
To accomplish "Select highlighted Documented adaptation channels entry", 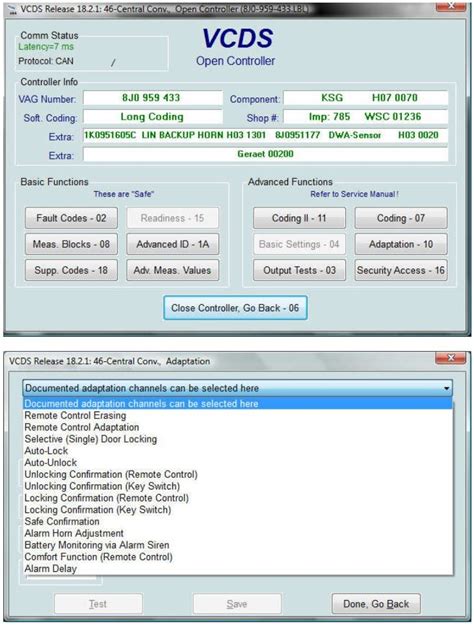I will (x=238, y=404).
